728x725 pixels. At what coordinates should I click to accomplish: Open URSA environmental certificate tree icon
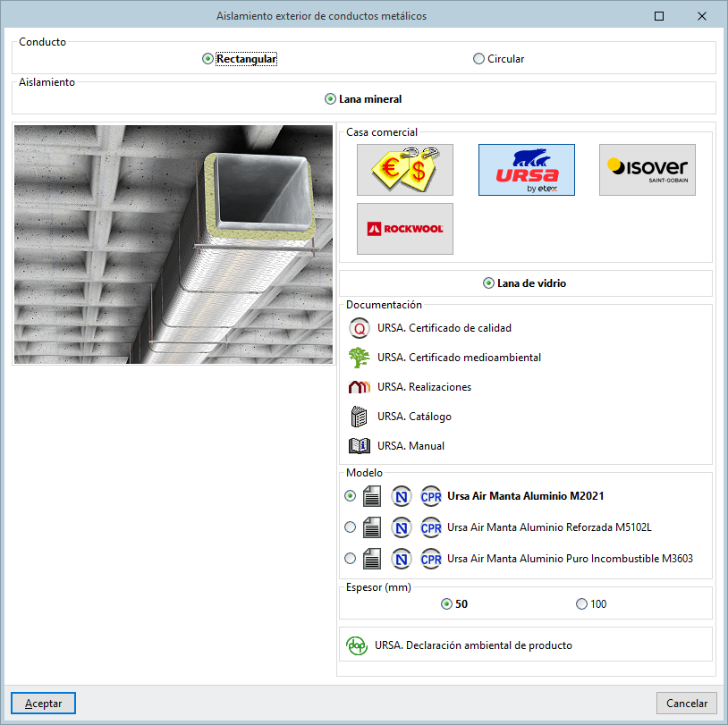coord(359,358)
